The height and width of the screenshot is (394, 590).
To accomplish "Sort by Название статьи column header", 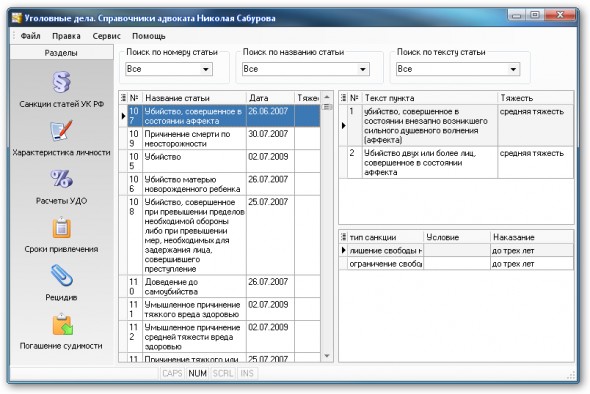I will pyautogui.click(x=195, y=98).
